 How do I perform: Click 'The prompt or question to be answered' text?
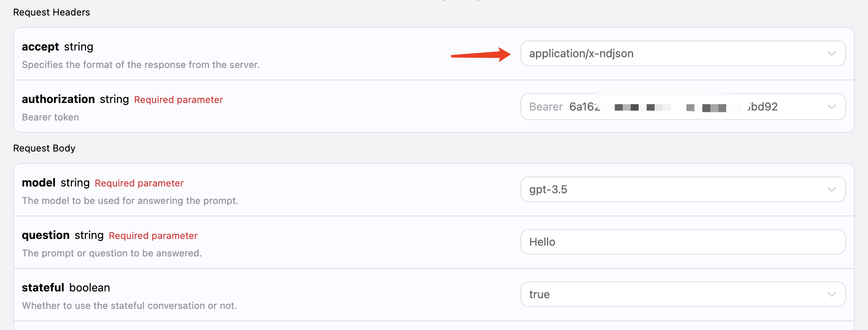coord(112,253)
